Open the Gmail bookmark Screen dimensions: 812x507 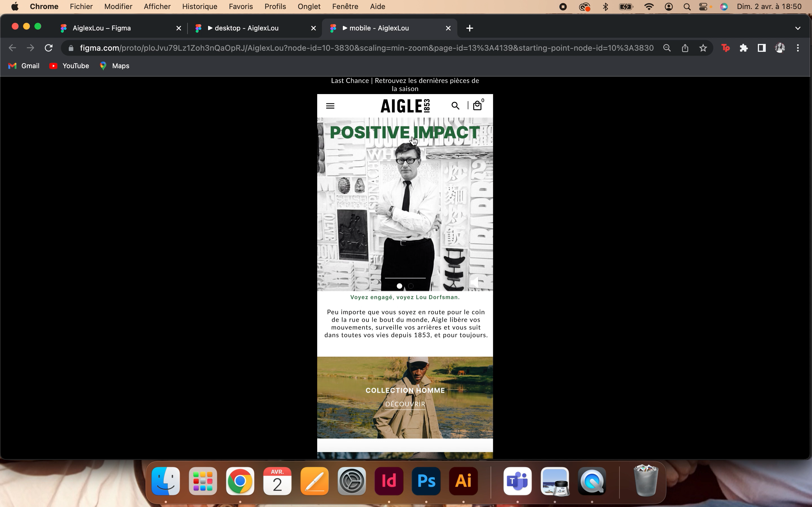tap(24, 66)
